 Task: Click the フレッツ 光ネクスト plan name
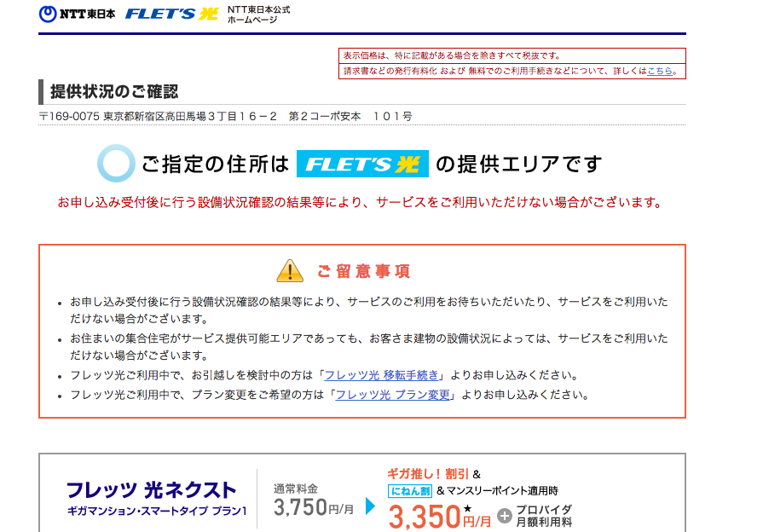(152, 490)
